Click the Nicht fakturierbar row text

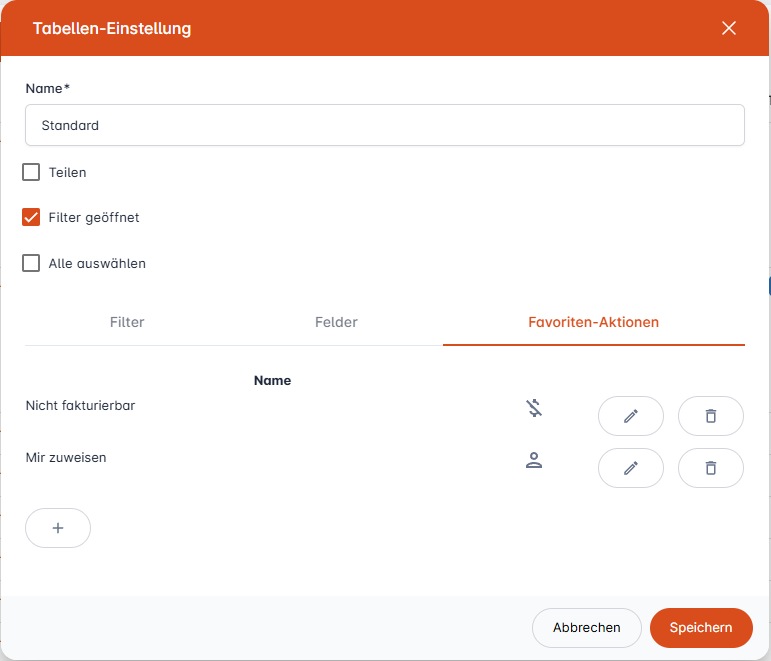80,406
